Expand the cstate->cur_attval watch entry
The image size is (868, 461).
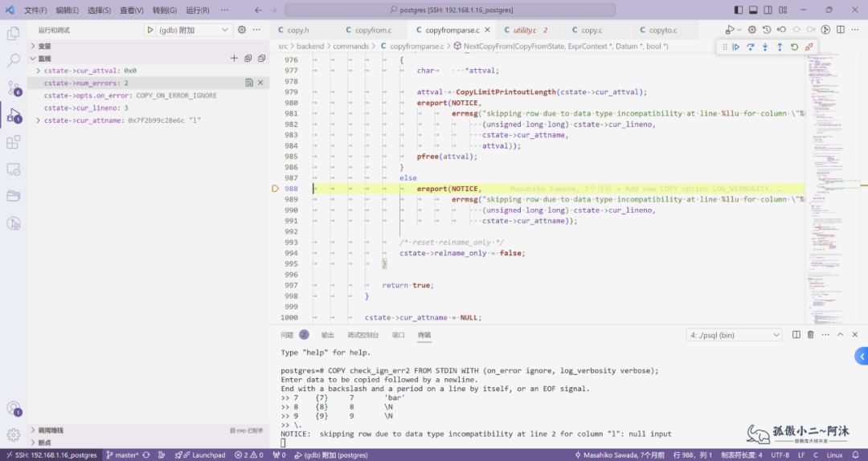click(39, 71)
